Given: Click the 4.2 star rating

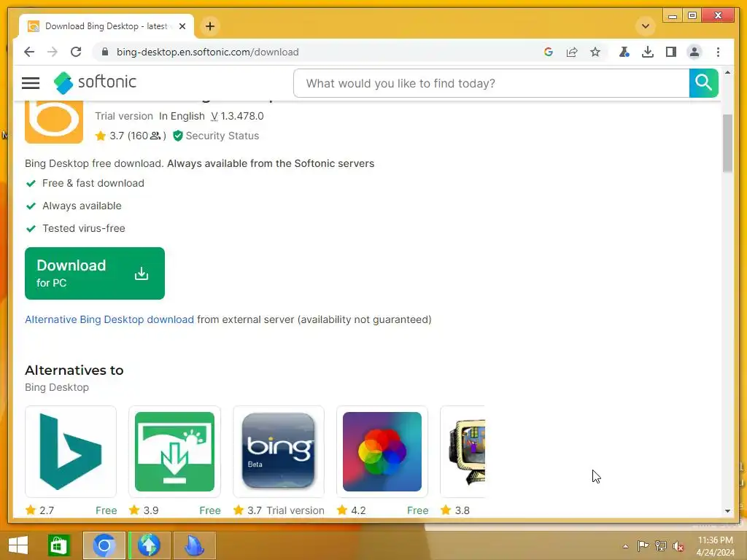Looking at the screenshot, I should point(351,510).
